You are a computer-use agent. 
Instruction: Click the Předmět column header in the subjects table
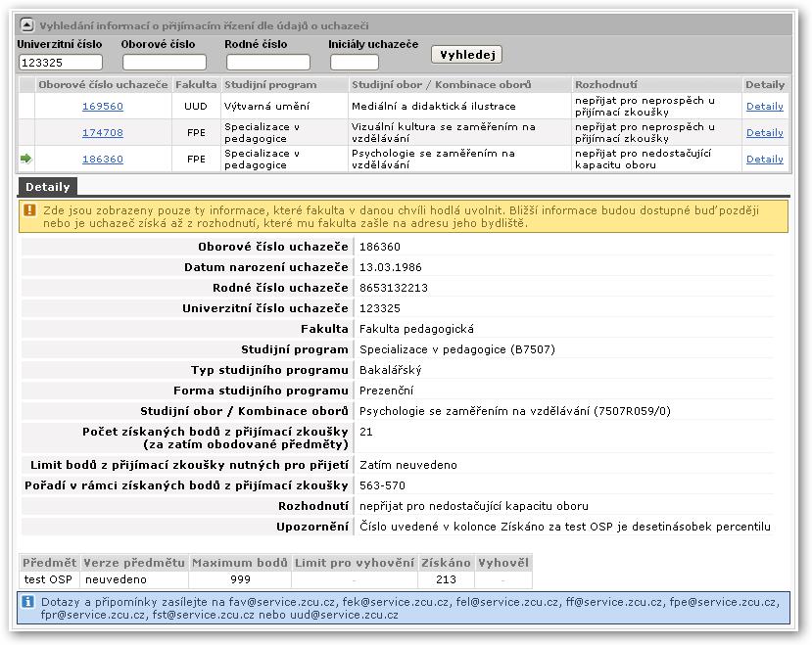click(x=50, y=563)
